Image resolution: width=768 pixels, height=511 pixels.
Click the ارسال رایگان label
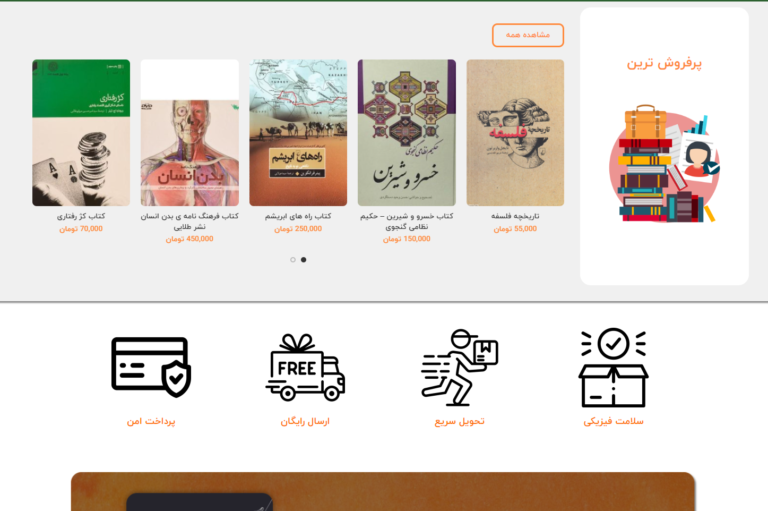tap(305, 421)
